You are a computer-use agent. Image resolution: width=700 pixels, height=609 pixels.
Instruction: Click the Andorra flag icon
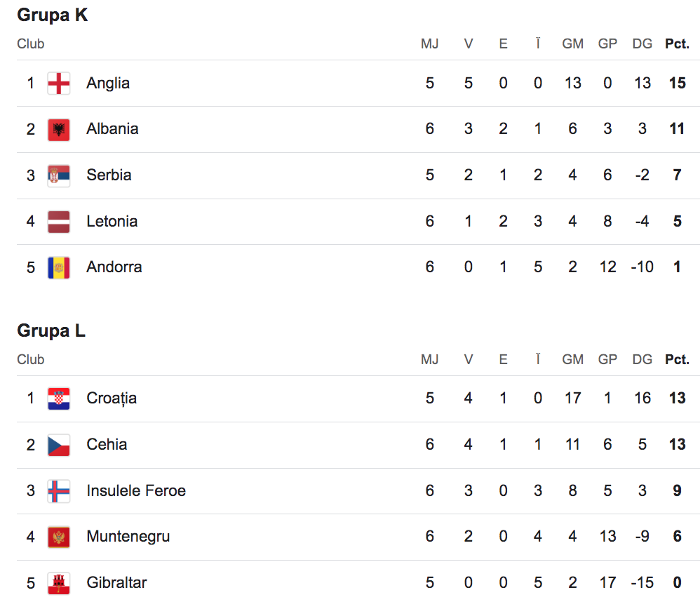point(59,267)
